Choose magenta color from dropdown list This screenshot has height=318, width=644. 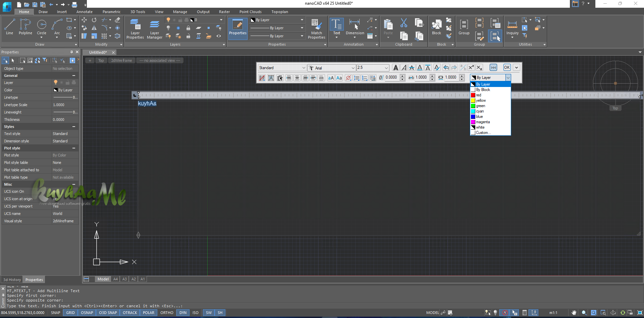(x=490, y=122)
